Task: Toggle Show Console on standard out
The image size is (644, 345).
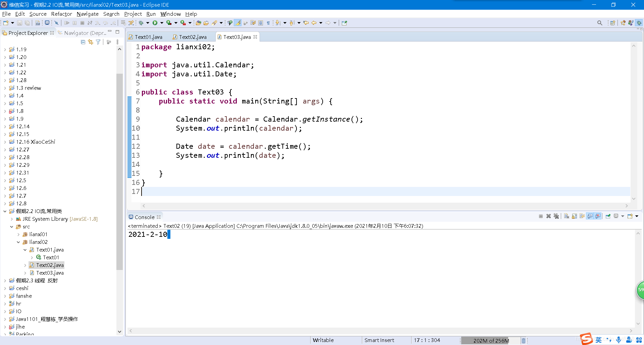Action: tap(590, 216)
